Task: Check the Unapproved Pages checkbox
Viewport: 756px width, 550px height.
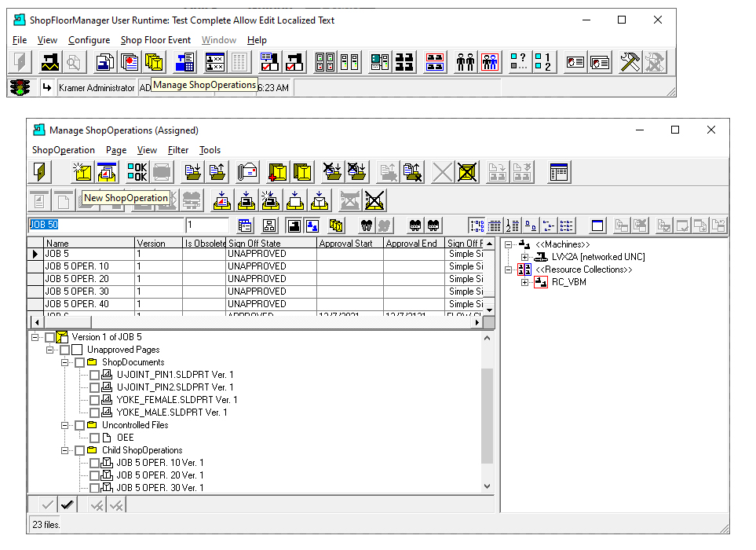Action: click(64, 350)
